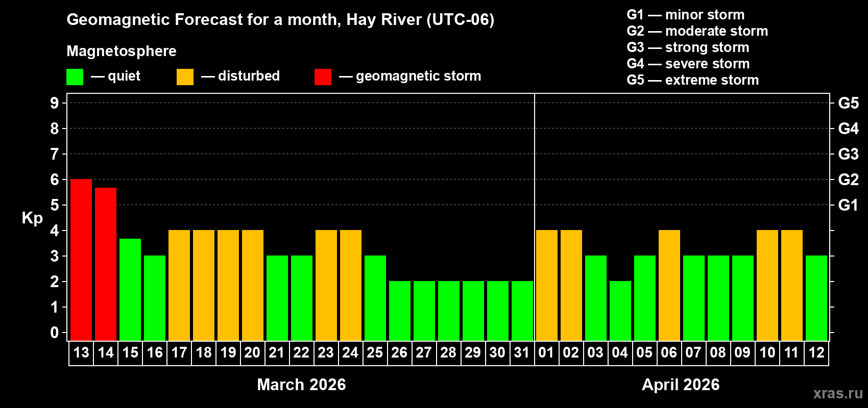Click the date label 30 on the axis
The image size is (868, 408).
(x=498, y=353)
